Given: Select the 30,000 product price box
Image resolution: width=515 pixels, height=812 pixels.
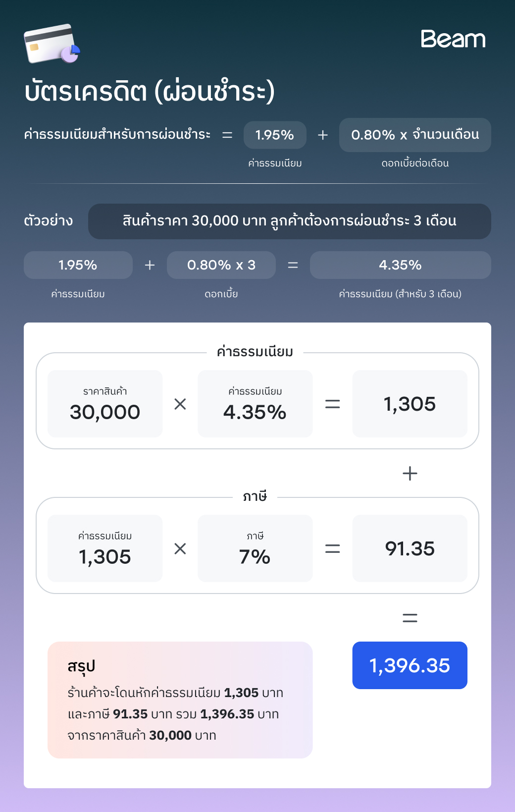Looking at the screenshot, I should click(105, 404).
